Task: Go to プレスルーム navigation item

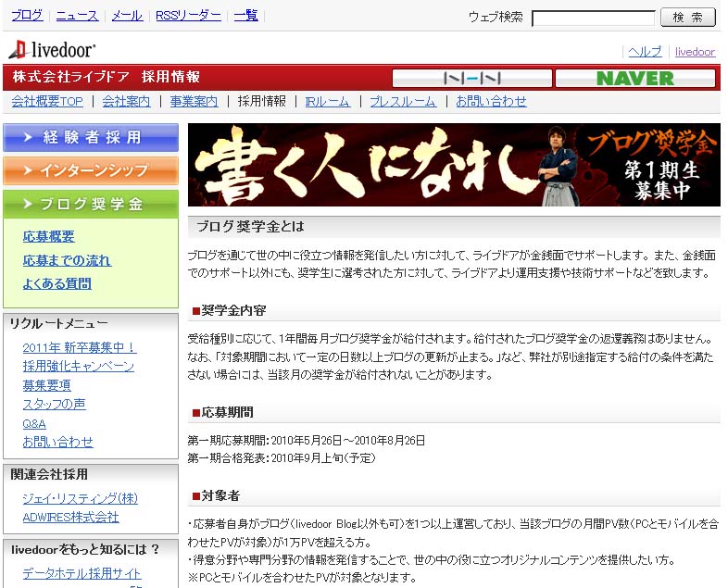Action: tap(403, 101)
